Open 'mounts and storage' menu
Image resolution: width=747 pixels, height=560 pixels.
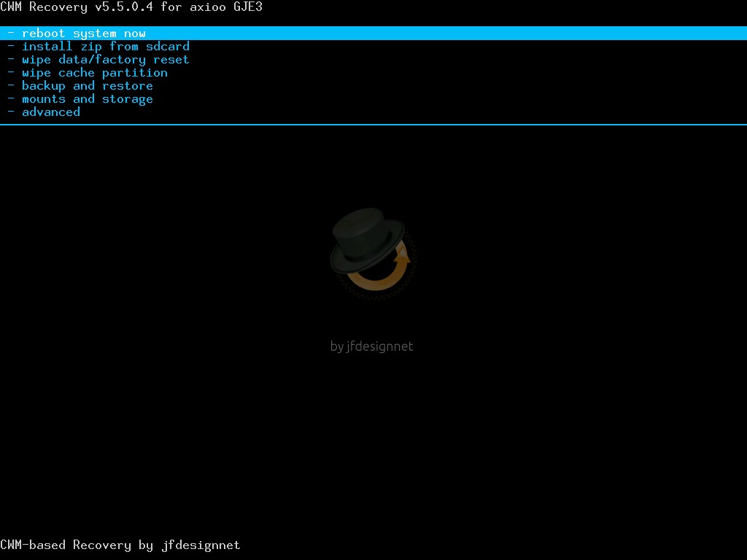click(x=80, y=99)
